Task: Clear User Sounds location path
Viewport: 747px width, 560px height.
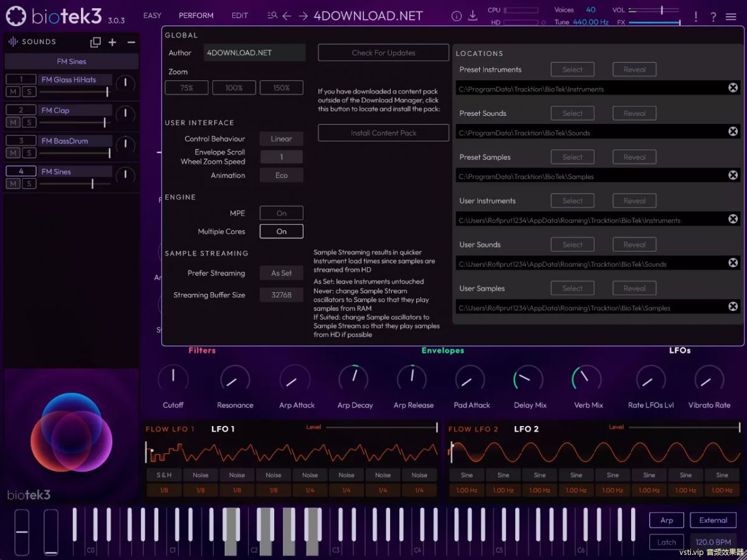Action: (x=733, y=263)
